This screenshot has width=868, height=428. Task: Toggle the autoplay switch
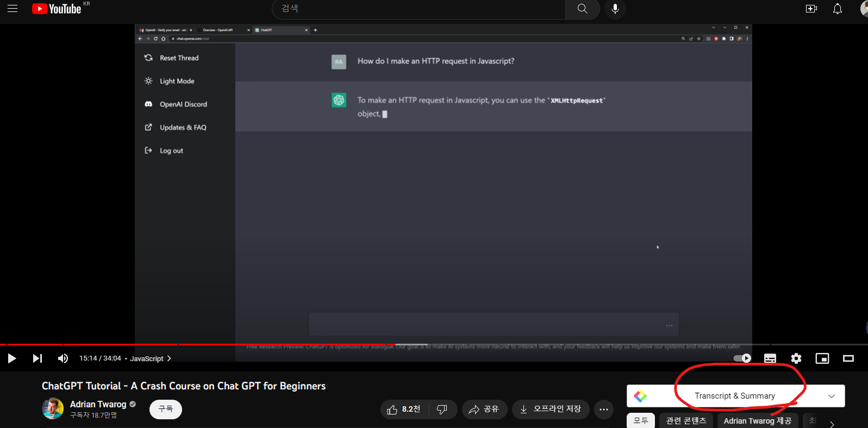742,358
